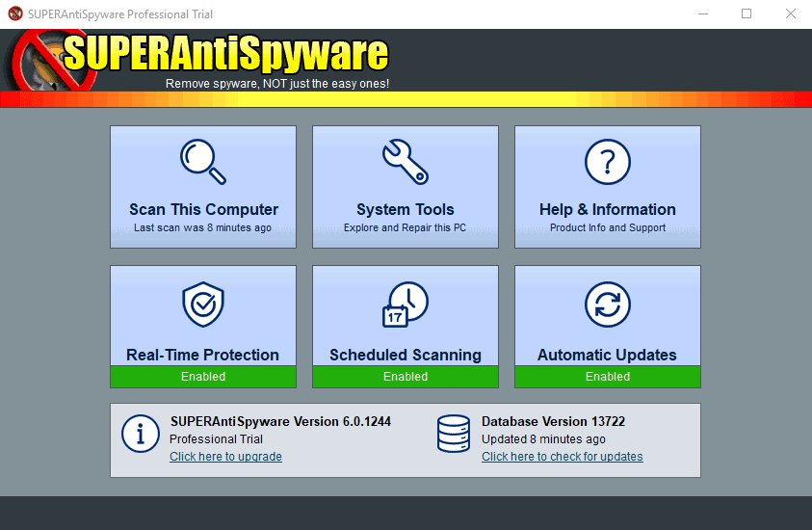Open the wrench System Tools icon
Viewport: 812px width, 530px height.
point(406,162)
